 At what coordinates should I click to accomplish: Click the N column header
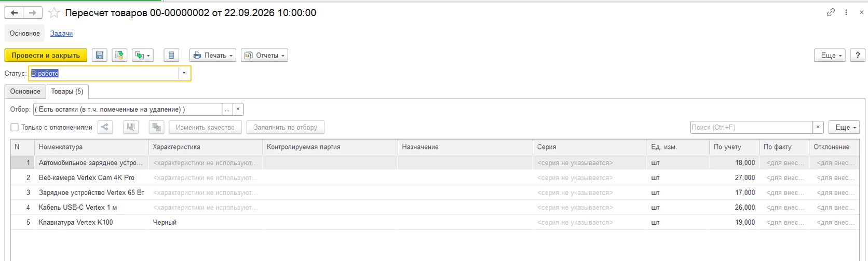click(22, 147)
